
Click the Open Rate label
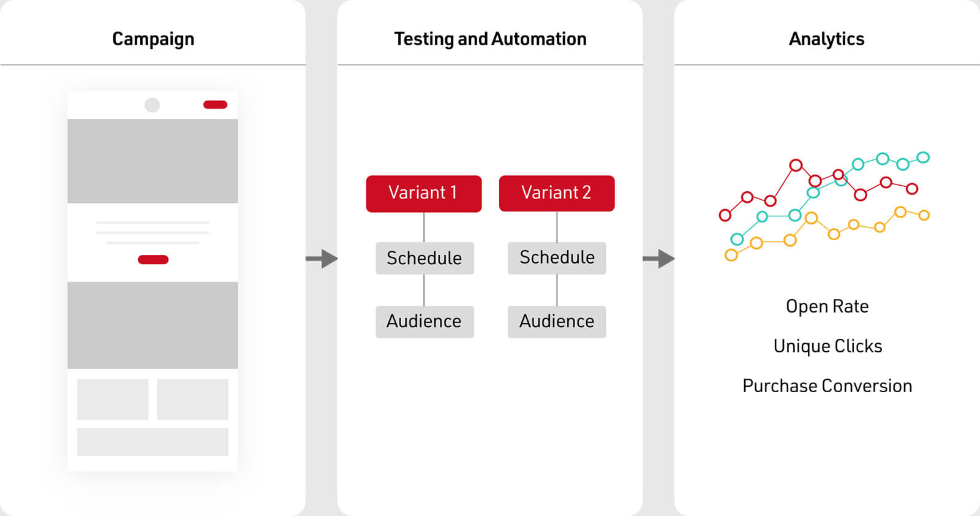827,306
